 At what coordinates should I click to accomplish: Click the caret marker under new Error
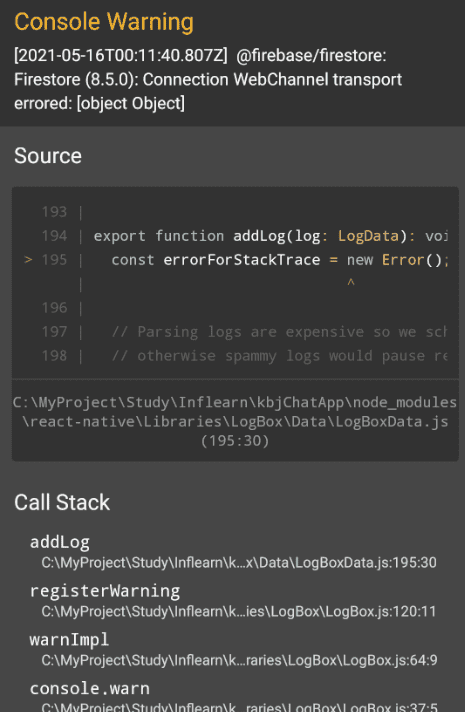351,283
